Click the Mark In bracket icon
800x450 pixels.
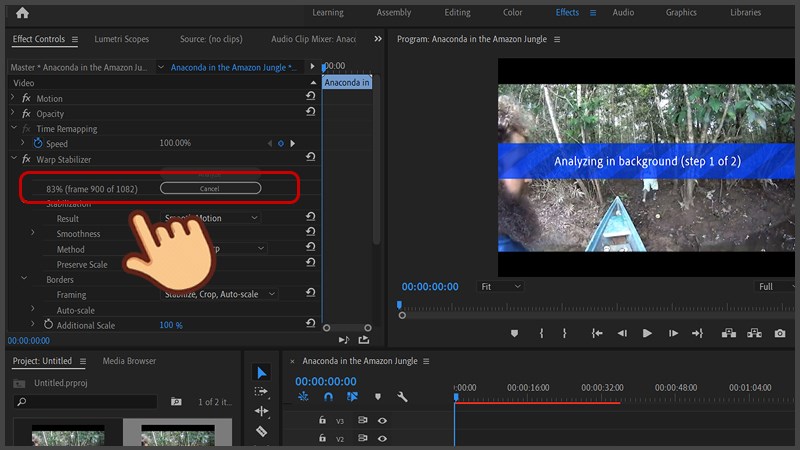point(541,333)
